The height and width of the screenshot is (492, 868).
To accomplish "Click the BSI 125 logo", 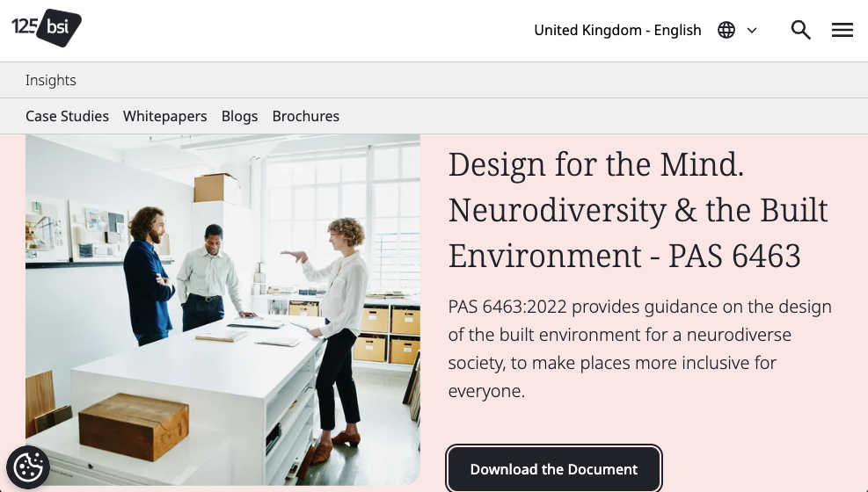I will [x=47, y=27].
